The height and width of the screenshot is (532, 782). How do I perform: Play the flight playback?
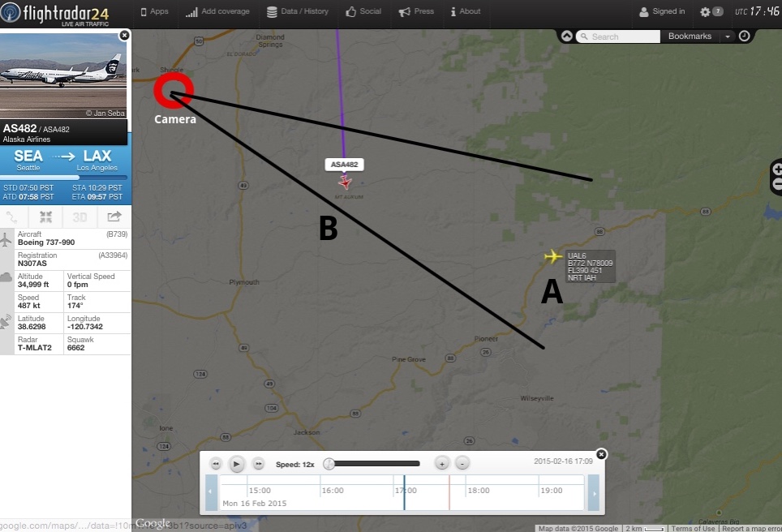click(x=236, y=464)
